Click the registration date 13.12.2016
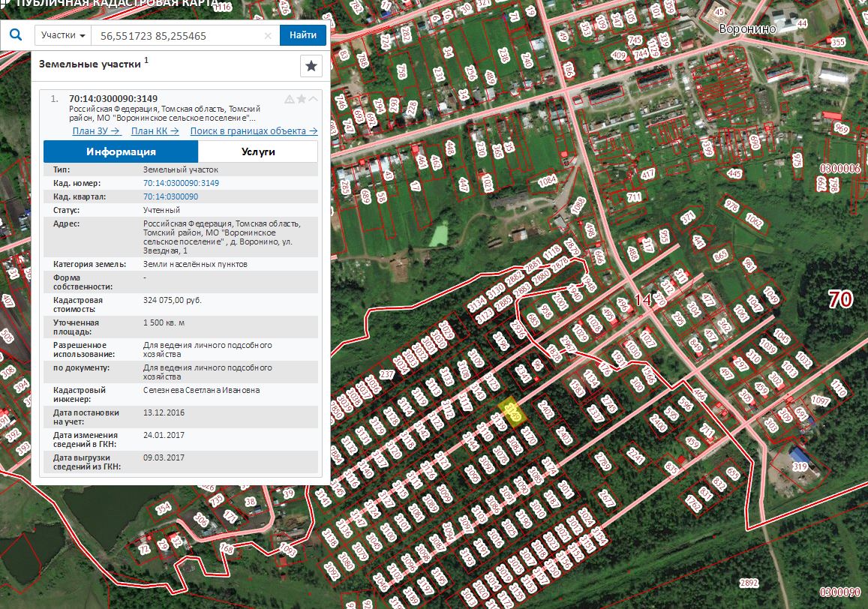This screenshot has height=609, width=868. coord(164,412)
